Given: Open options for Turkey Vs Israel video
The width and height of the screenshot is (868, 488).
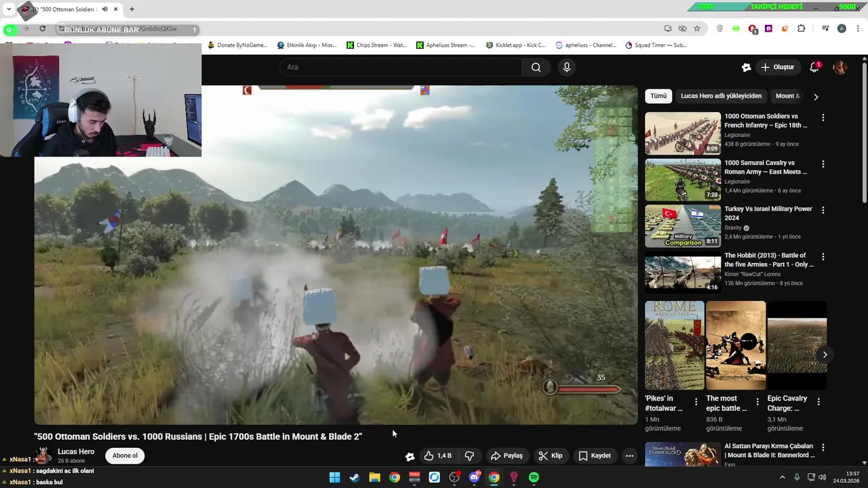Looking at the screenshot, I should [823, 210].
